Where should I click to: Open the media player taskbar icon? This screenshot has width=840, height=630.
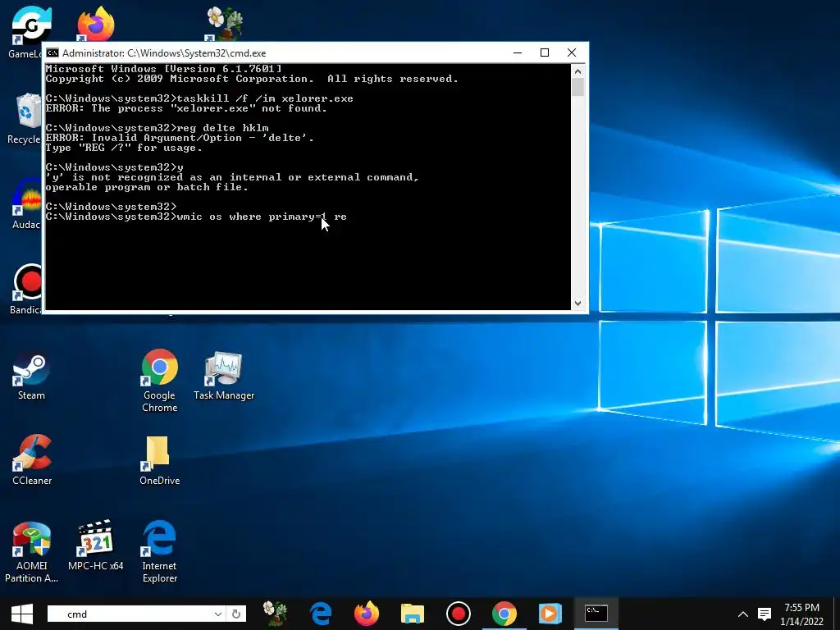(550, 614)
